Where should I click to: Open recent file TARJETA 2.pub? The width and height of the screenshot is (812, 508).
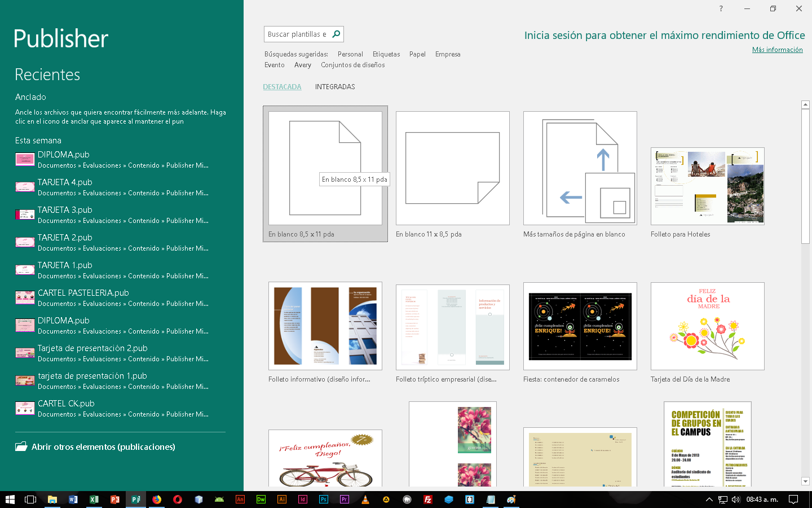click(120, 242)
